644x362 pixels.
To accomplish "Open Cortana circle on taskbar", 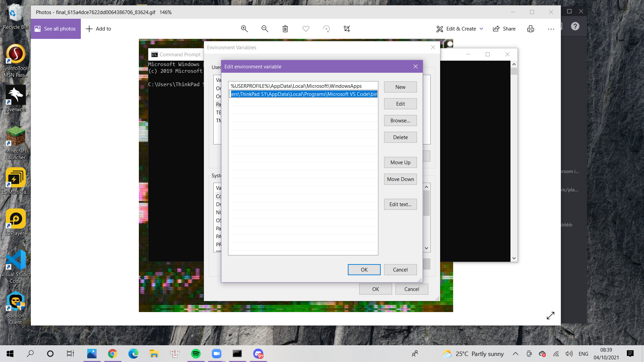I will coord(50,354).
